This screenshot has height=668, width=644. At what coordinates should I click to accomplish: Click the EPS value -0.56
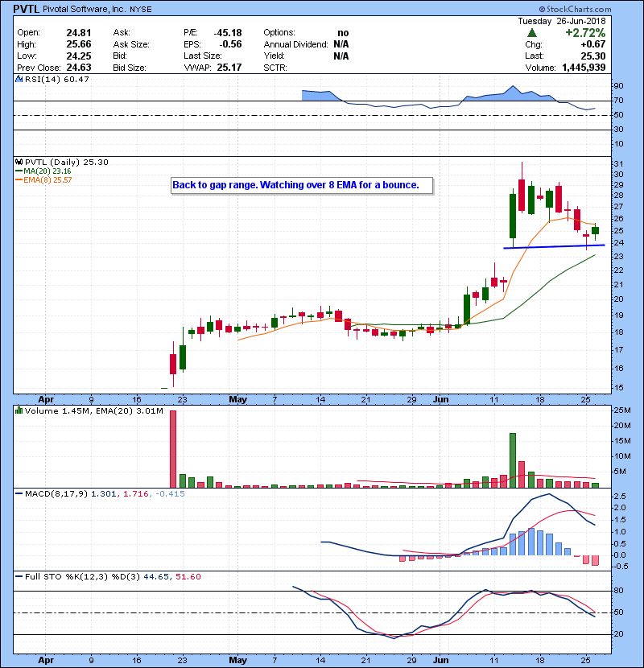230,44
